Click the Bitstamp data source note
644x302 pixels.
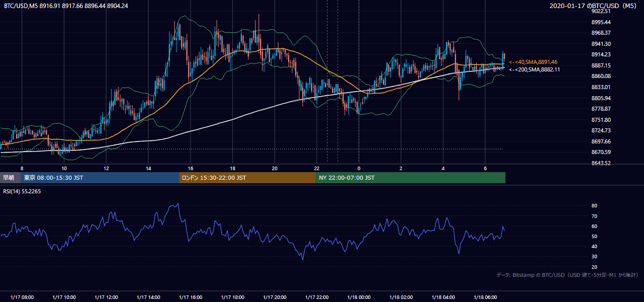pos(567,275)
